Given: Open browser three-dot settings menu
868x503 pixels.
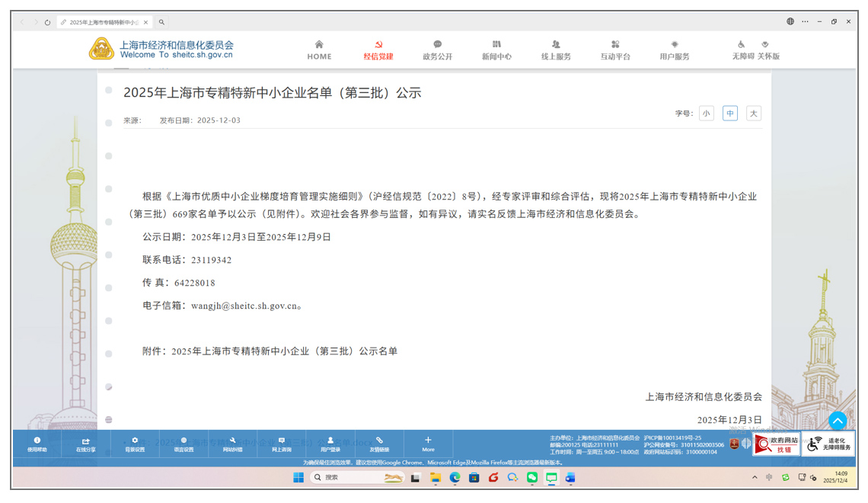Looking at the screenshot, I should (x=805, y=21).
